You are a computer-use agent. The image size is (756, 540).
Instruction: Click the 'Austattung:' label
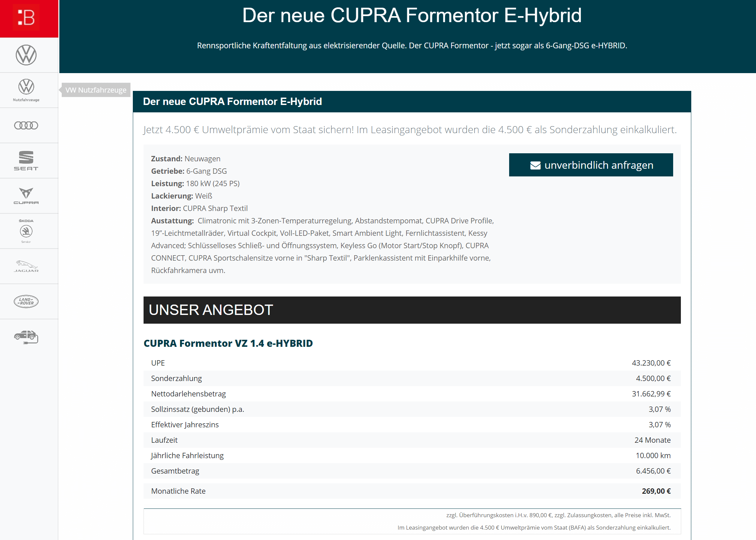(x=172, y=221)
